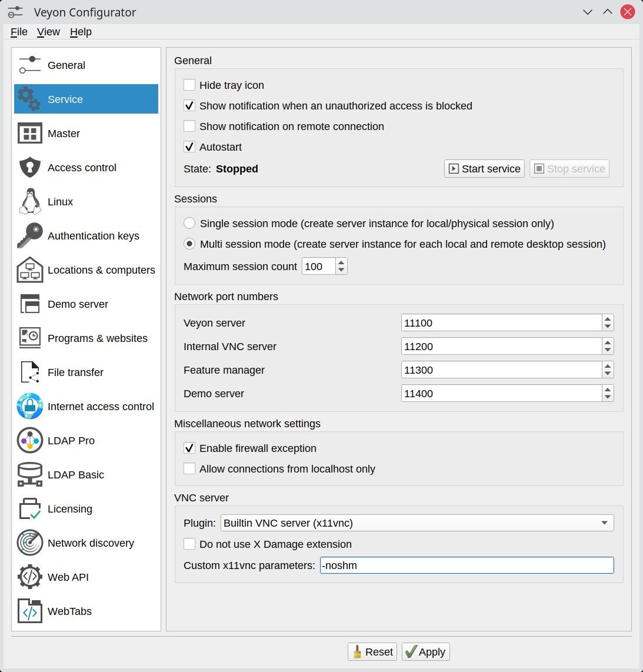643x672 pixels.
Task: Minimize the Veyon Configurator window
Action: 588,12
